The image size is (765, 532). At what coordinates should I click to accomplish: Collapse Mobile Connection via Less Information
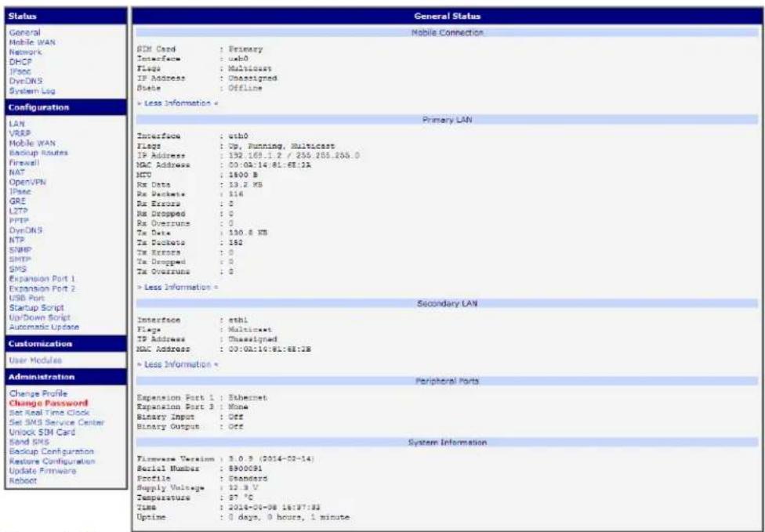pyautogui.click(x=178, y=103)
